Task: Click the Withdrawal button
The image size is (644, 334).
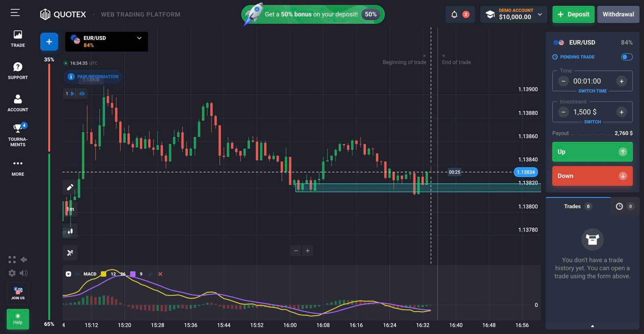Action: pos(618,14)
